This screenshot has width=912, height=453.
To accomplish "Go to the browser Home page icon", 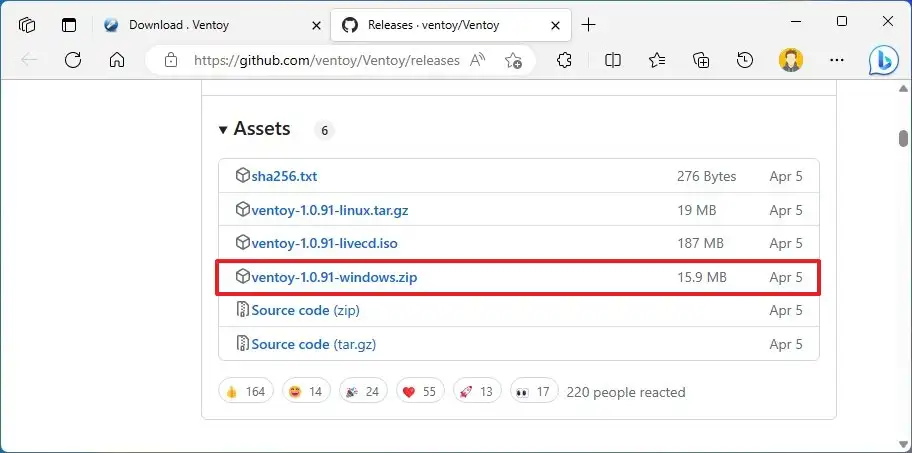I will click(x=117, y=60).
